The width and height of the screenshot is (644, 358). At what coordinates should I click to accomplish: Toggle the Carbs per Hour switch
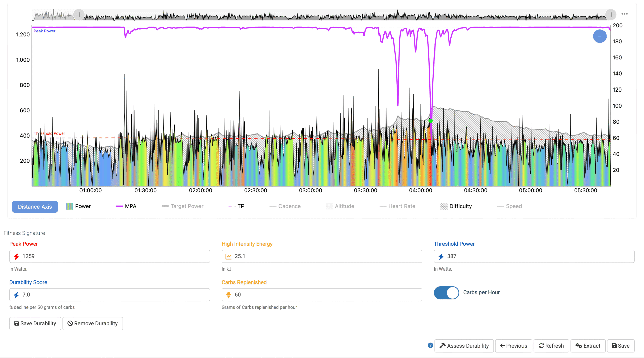click(x=446, y=293)
